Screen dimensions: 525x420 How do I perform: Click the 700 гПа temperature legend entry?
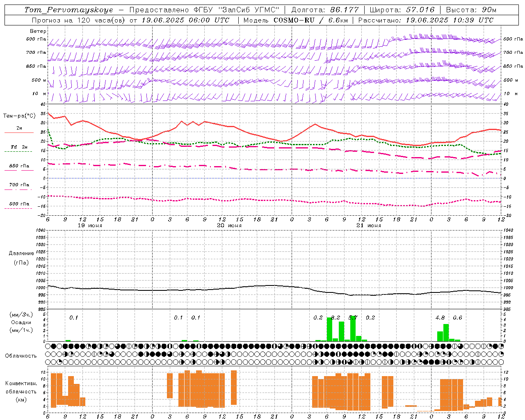(x=19, y=185)
